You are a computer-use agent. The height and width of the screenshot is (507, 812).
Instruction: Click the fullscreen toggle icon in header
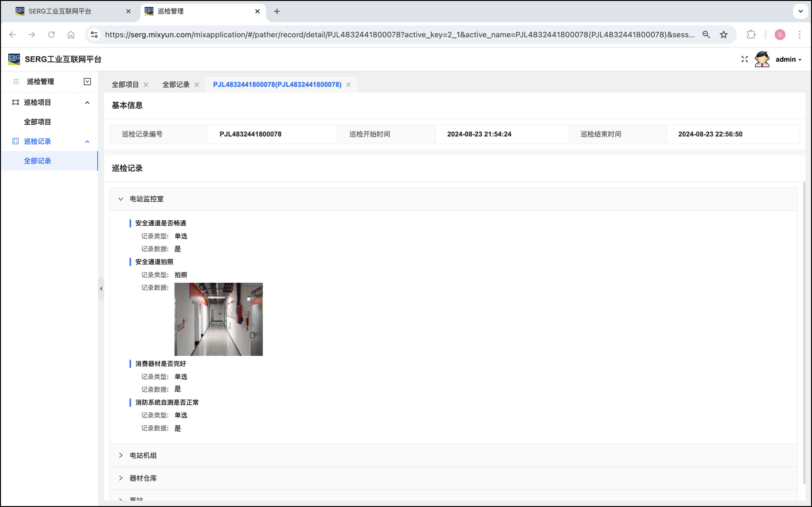coord(744,59)
